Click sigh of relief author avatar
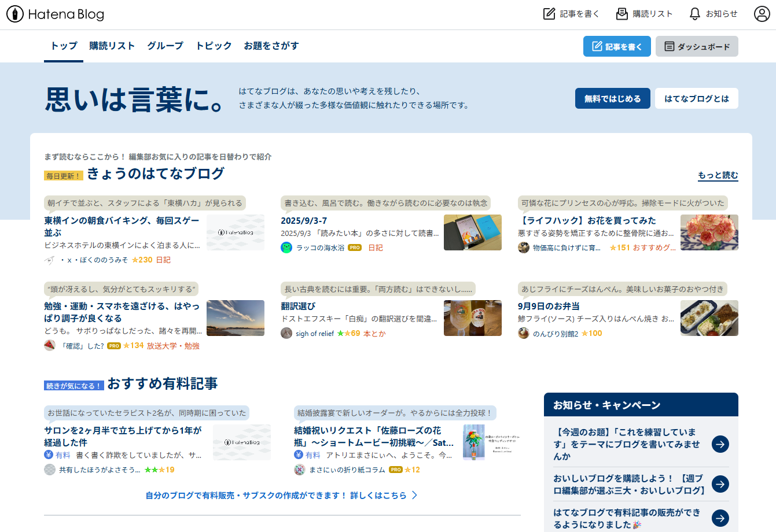The width and height of the screenshot is (776, 532). pyautogui.click(x=286, y=333)
